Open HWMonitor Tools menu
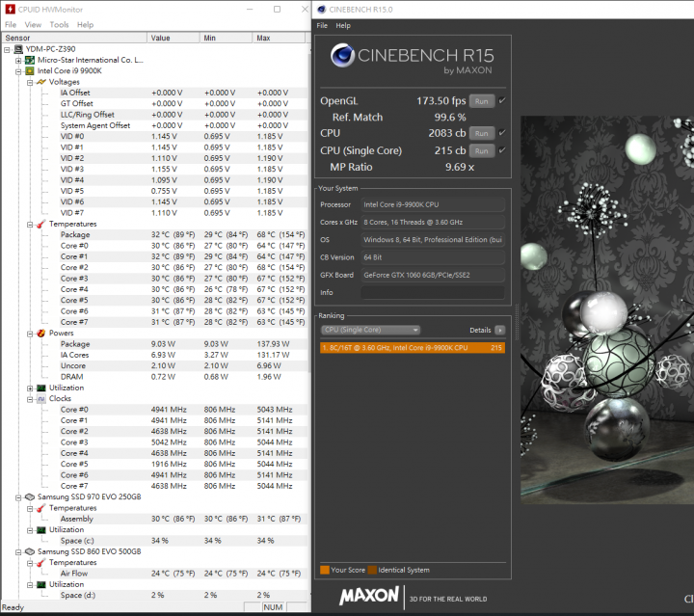The height and width of the screenshot is (616, 694). click(x=59, y=25)
